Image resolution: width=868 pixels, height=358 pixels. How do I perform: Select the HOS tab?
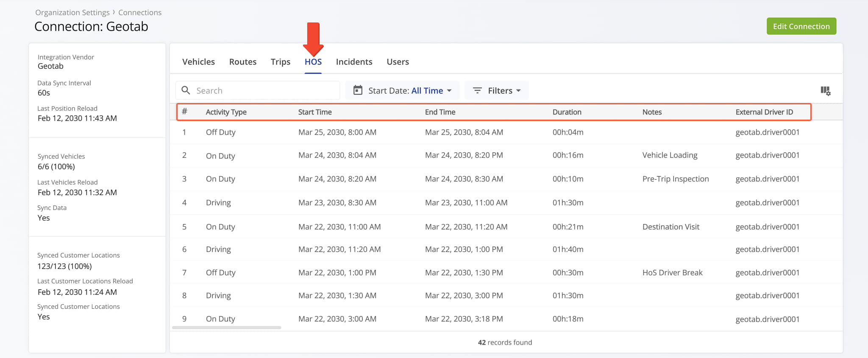313,62
